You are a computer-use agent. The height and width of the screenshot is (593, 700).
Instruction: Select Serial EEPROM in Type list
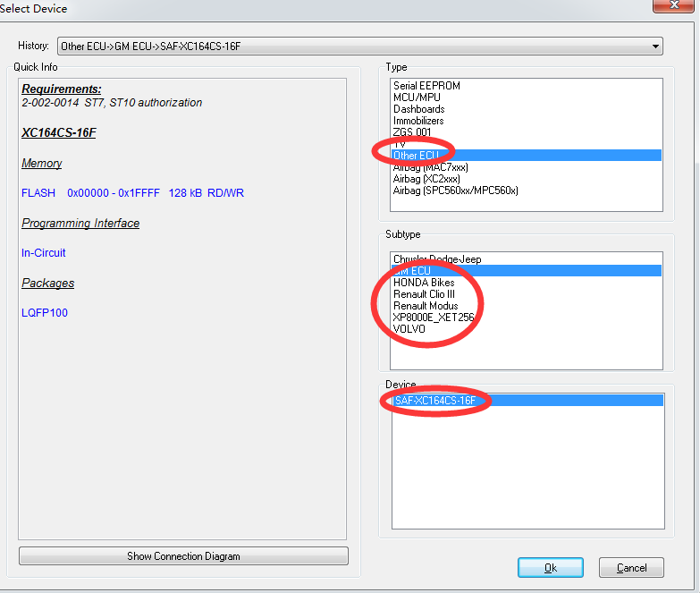[x=426, y=86]
